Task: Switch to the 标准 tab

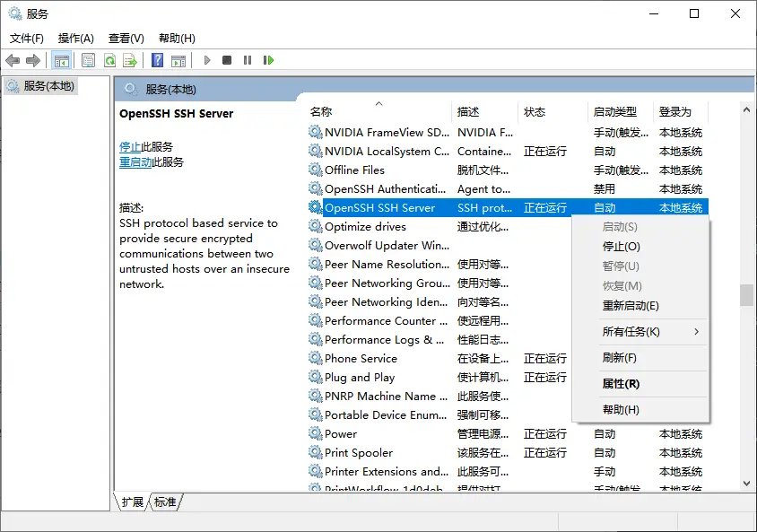Action: pos(164,502)
